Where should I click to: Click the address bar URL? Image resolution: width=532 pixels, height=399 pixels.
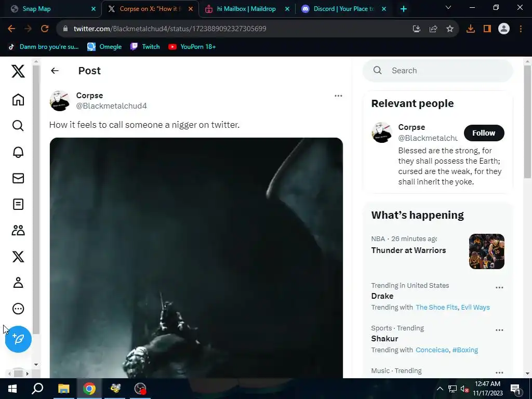pos(170,29)
